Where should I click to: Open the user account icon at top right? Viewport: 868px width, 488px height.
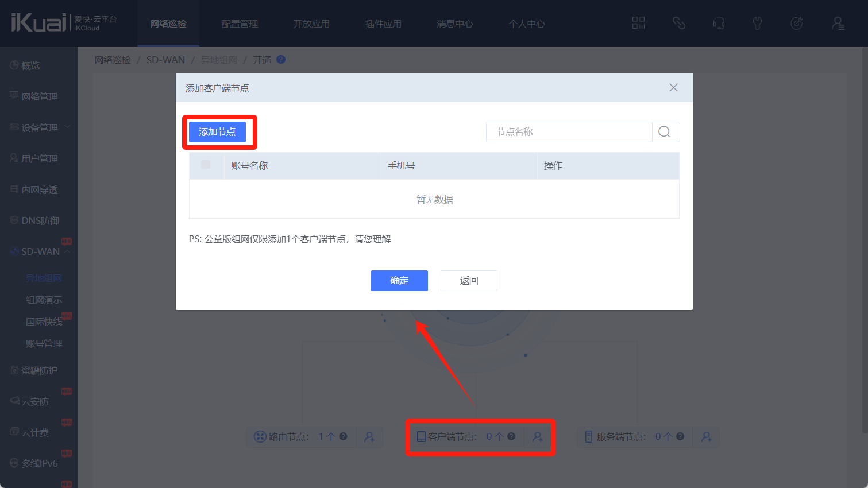coord(838,23)
